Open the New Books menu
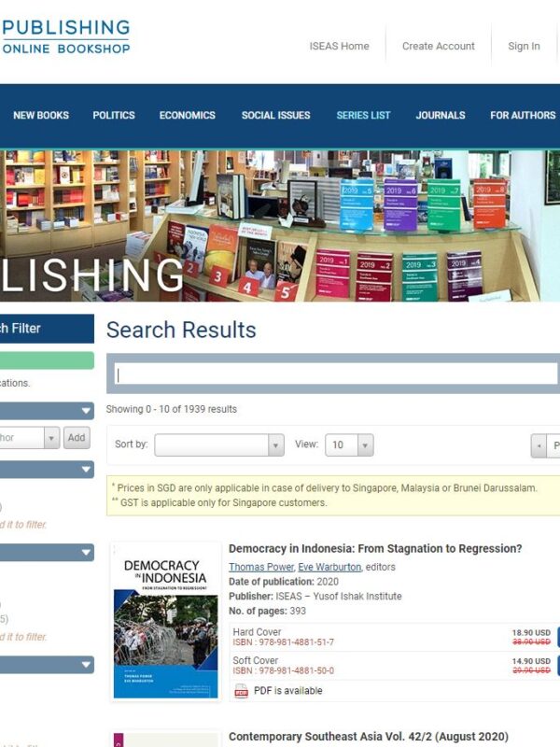 [x=41, y=115]
